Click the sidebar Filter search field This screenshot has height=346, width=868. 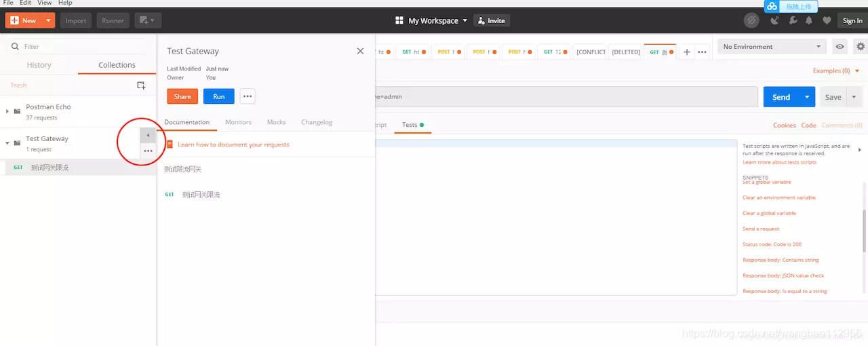pyautogui.click(x=78, y=46)
